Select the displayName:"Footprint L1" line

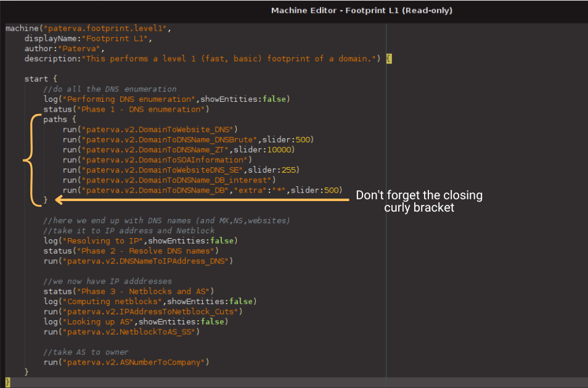(88, 38)
